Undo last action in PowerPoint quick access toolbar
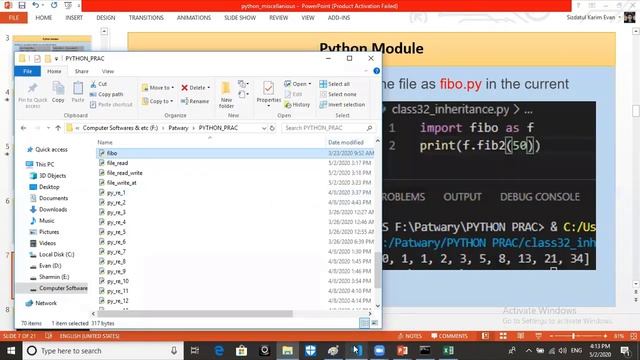640x360 pixels. tap(36, 5)
